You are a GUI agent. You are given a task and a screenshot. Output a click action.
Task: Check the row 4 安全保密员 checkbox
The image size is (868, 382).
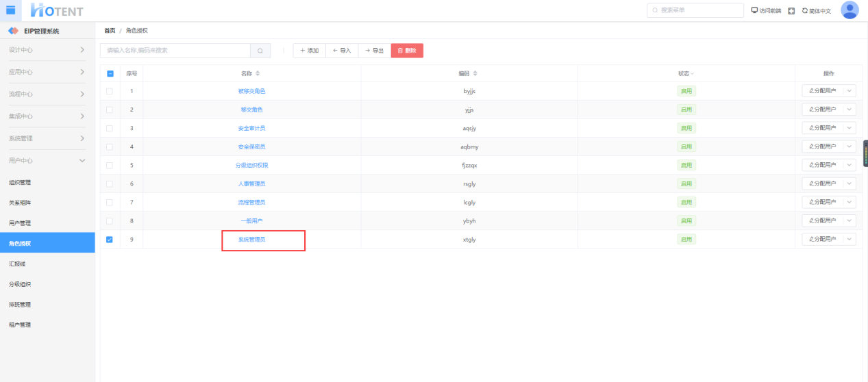110,147
